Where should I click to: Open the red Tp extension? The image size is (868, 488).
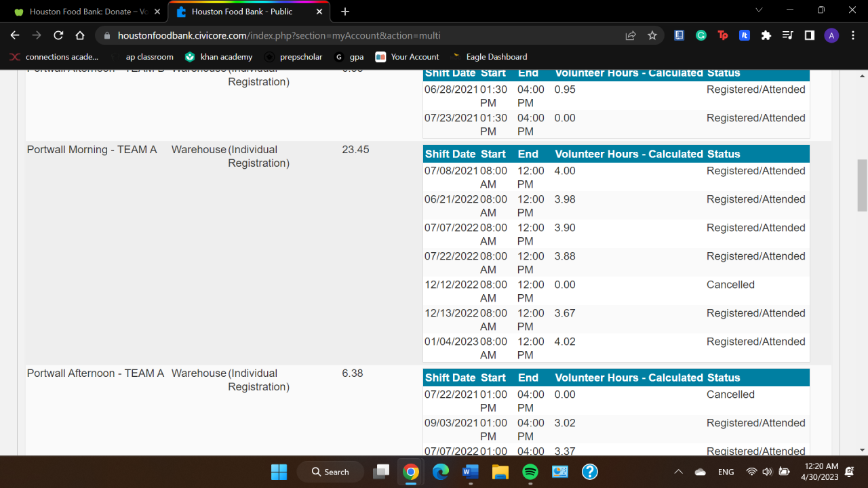[x=723, y=35]
